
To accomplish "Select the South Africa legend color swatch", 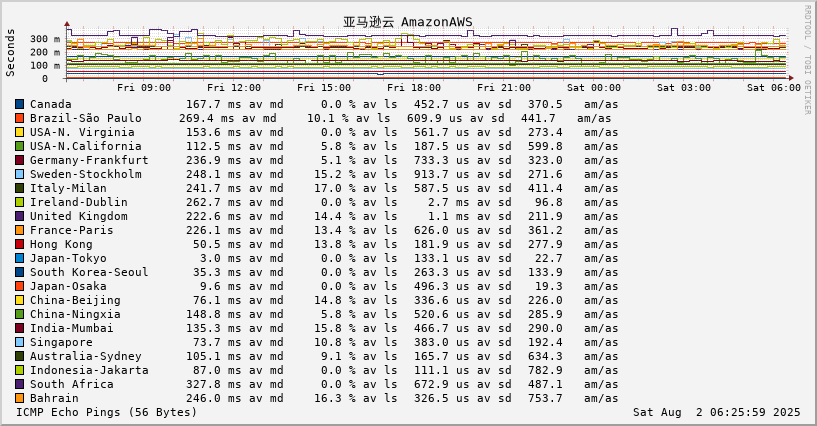I will click(x=19, y=384).
